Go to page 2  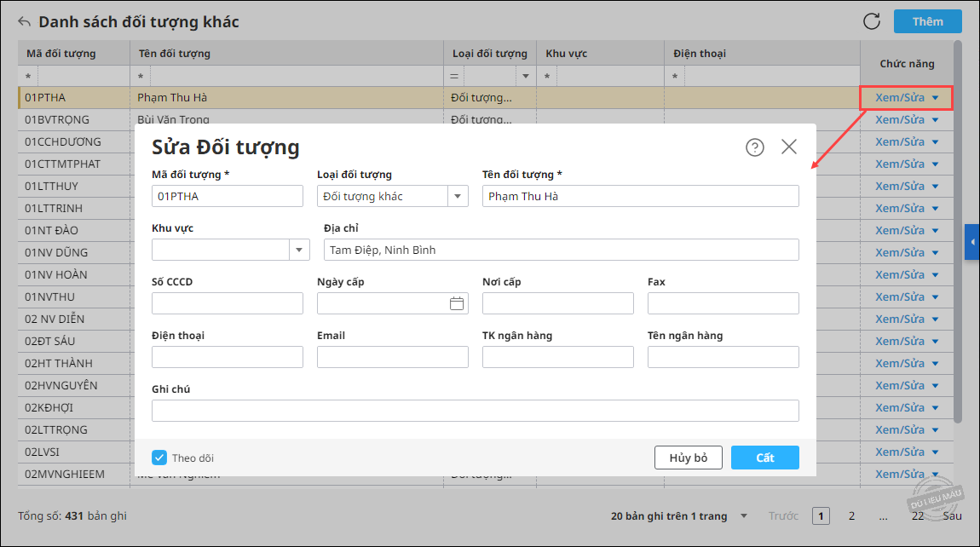[x=851, y=515]
